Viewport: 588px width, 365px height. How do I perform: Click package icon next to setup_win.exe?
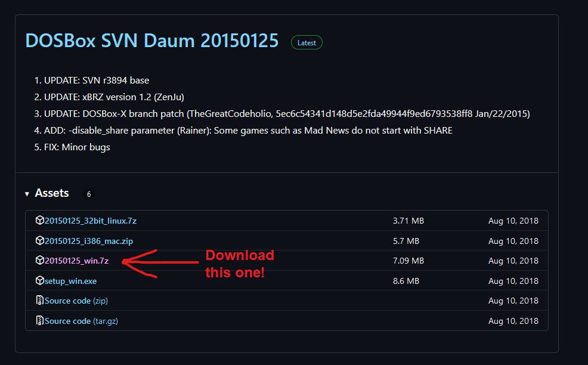pyautogui.click(x=40, y=280)
